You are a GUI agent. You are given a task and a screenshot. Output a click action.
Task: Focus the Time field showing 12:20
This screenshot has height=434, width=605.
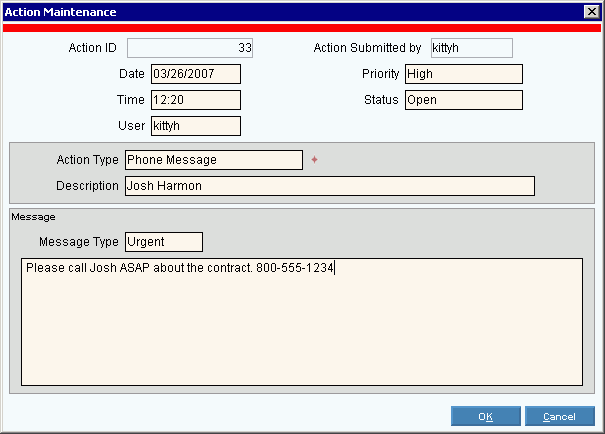[x=195, y=100]
